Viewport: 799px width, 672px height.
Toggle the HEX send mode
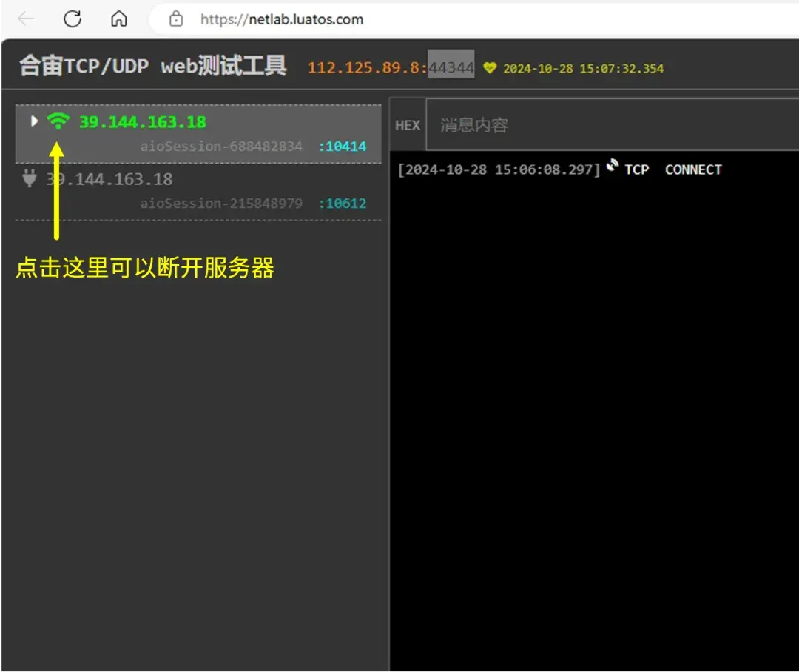click(x=408, y=125)
